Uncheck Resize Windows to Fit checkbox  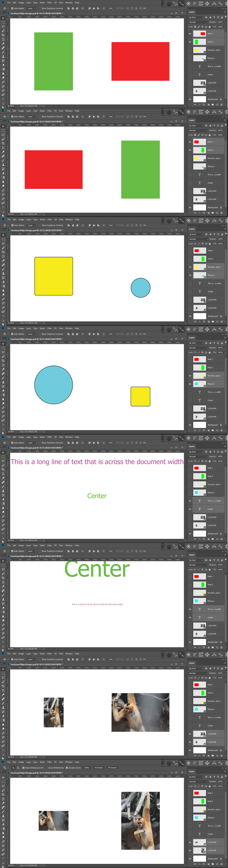tap(23, 768)
